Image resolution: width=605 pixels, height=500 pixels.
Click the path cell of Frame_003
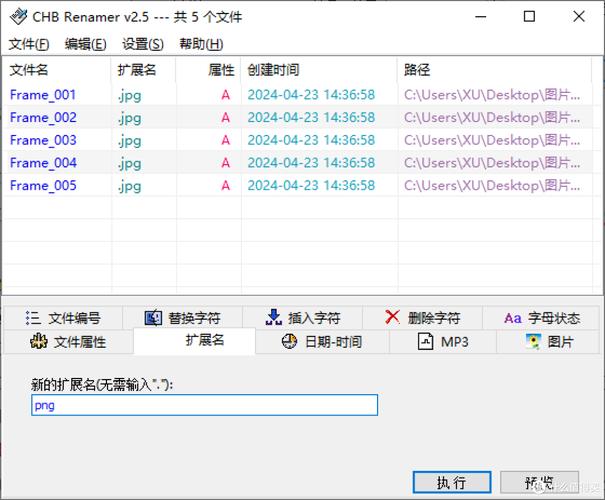tap(492, 140)
